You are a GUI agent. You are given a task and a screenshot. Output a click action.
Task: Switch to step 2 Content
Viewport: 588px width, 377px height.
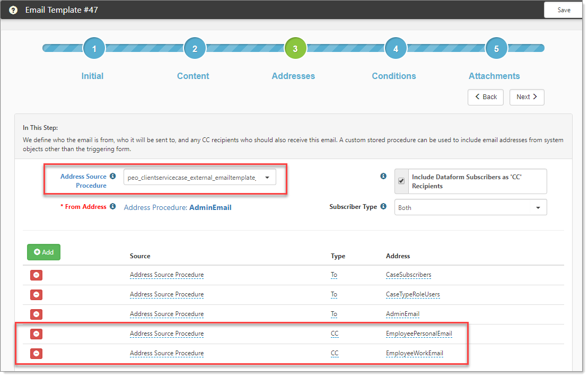[195, 49]
